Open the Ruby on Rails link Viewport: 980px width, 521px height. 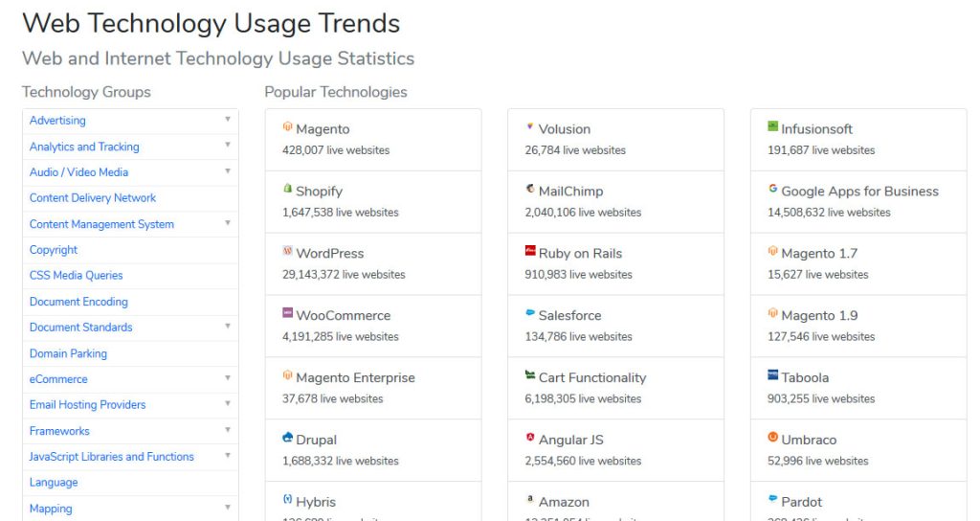tap(580, 254)
